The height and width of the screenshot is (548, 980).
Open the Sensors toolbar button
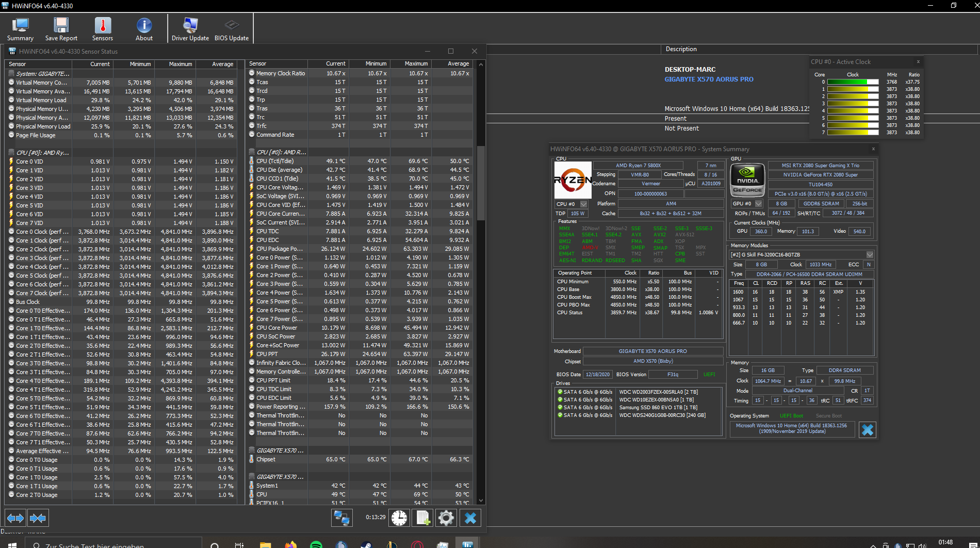point(103,29)
